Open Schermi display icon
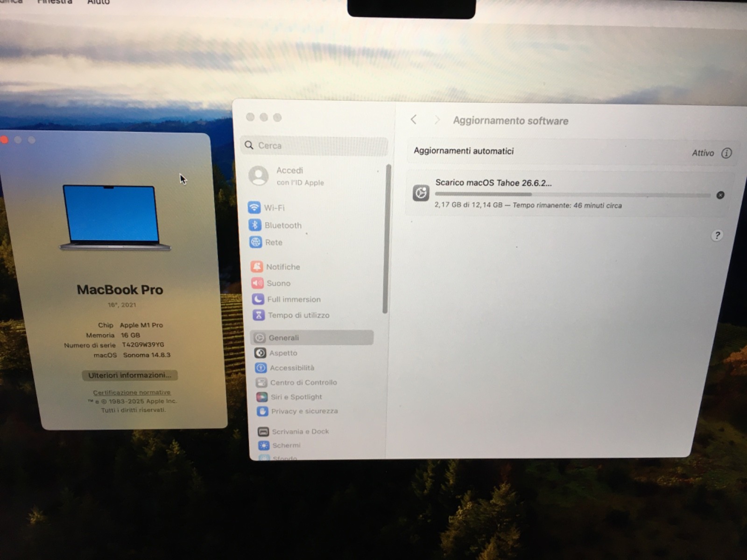Screen dimensions: 747x560 (264, 445)
